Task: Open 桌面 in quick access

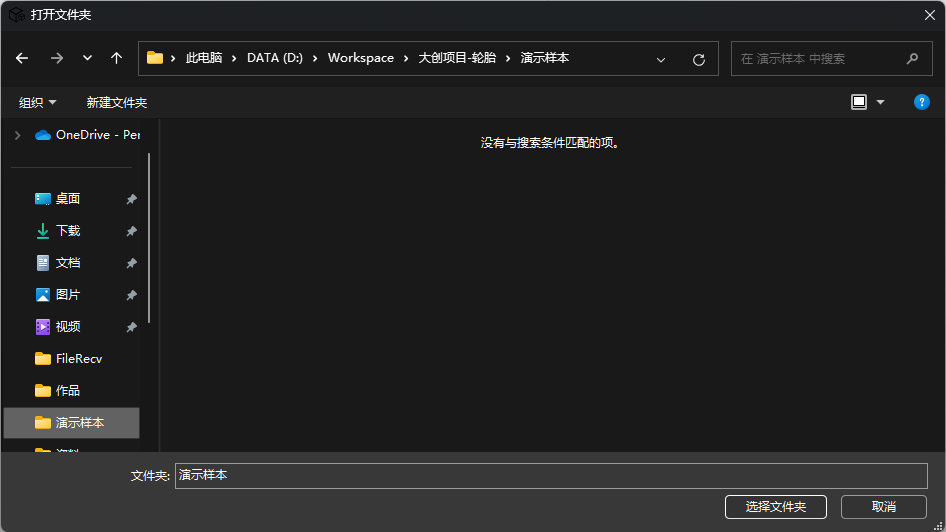Action: [68, 198]
